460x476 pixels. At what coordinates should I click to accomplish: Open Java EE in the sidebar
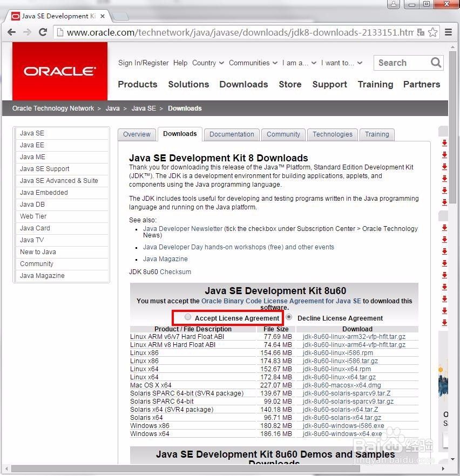62,145
